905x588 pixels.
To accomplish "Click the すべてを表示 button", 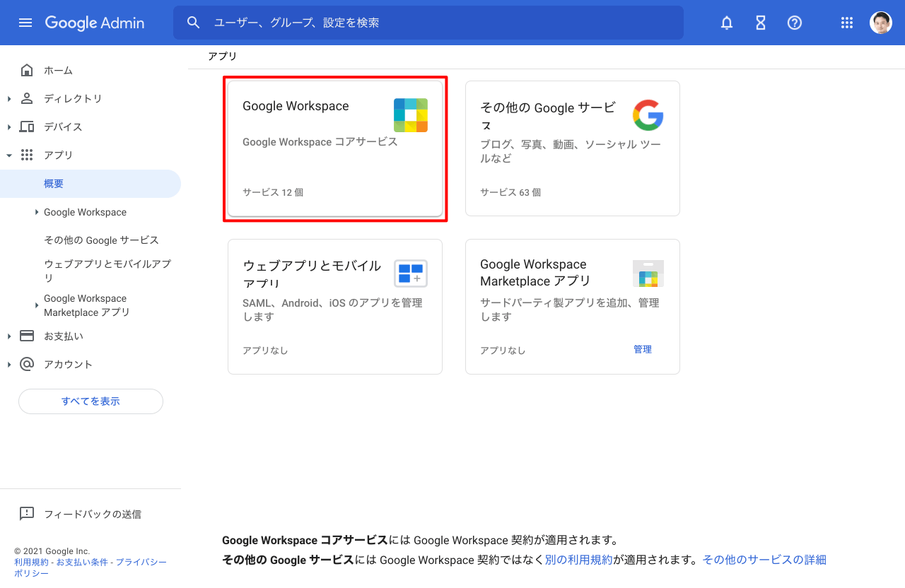I will [90, 401].
